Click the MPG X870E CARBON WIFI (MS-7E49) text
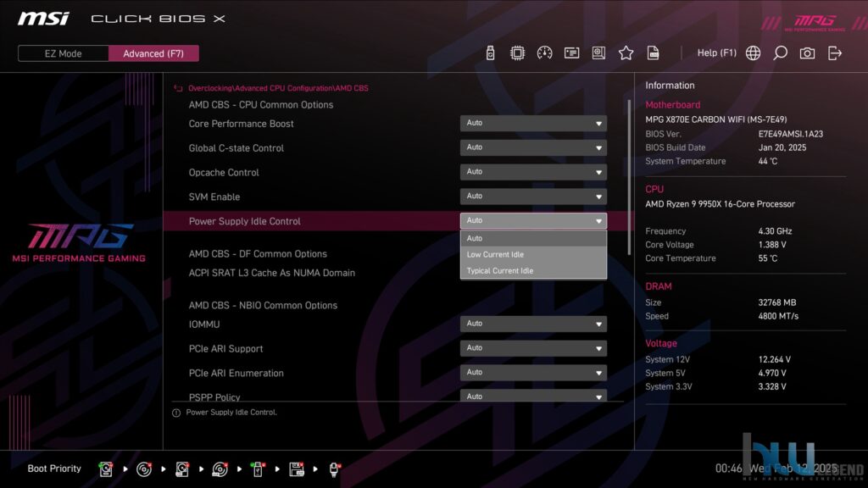The width and height of the screenshot is (868, 488). click(715, 119)
